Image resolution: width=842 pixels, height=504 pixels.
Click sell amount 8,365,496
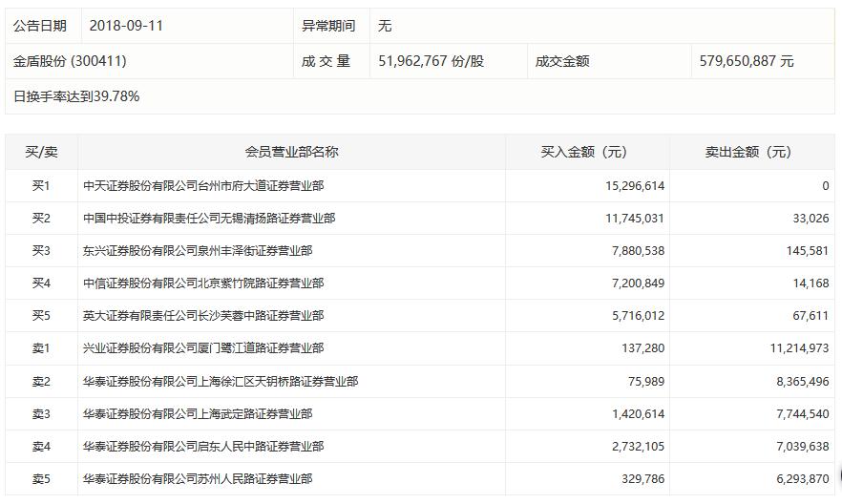click(803, 382)
